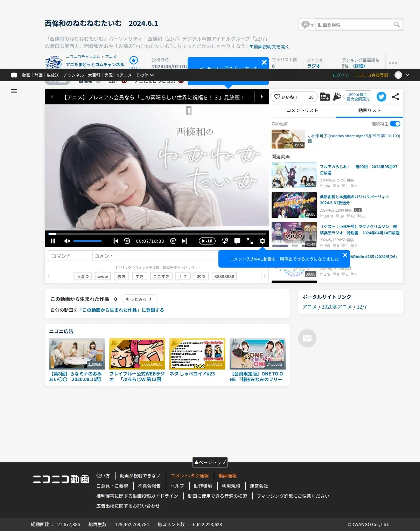420x531 pixels.
Task: Skip forward 10 seconds
Action: [173, 241]
